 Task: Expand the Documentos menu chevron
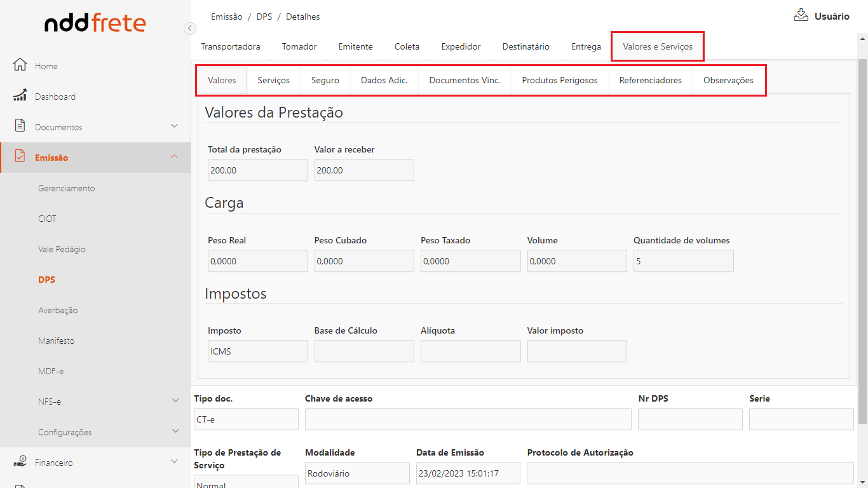pos(174,126)
